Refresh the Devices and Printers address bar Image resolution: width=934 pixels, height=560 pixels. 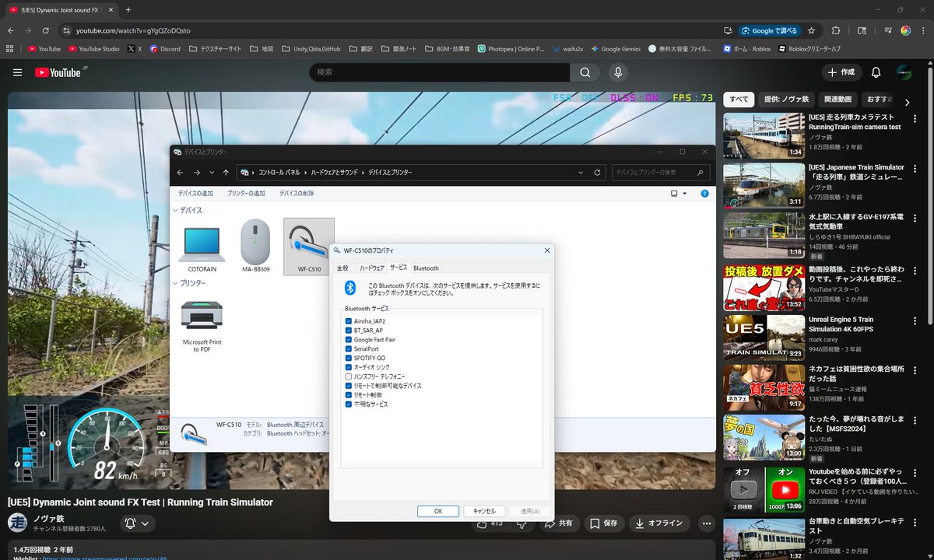click(597, 173)
